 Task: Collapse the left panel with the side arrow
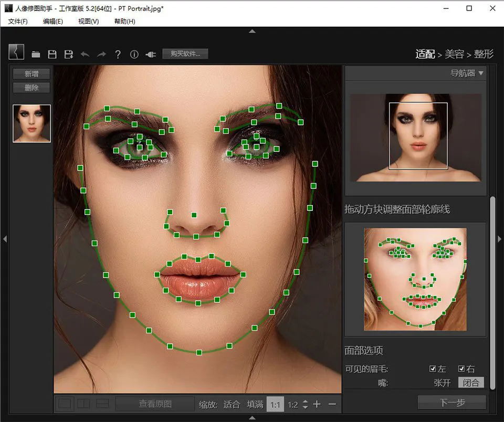[5, 239]
